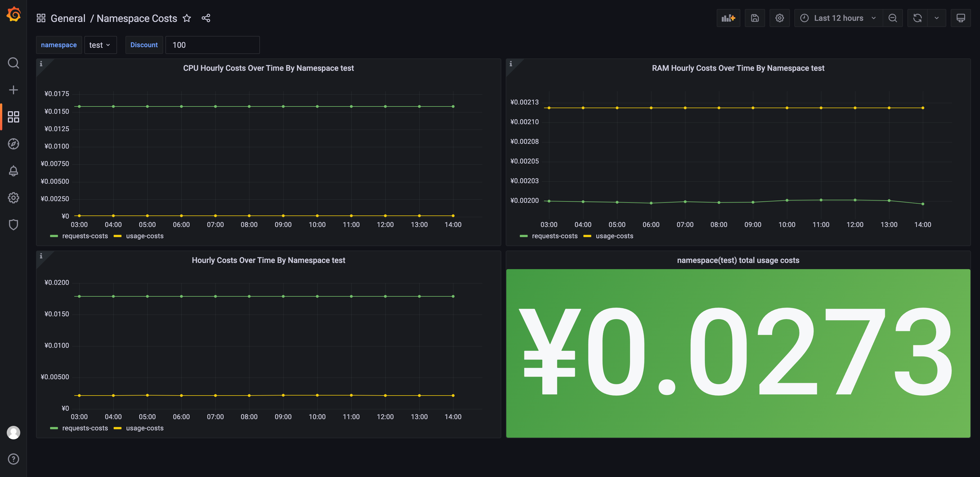Open the Alerting bell icon
Viewport: 980px width, 477px height.
pyautogui.click(x=13, y=171)
